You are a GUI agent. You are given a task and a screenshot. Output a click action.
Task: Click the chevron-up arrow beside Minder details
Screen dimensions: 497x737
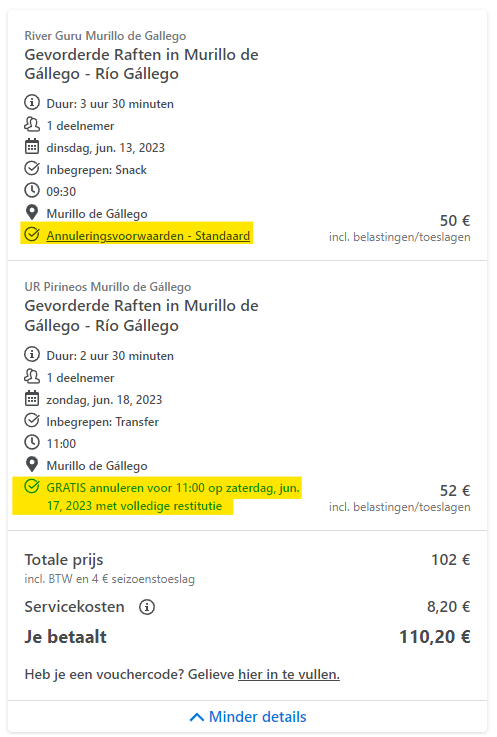[197, 717]
